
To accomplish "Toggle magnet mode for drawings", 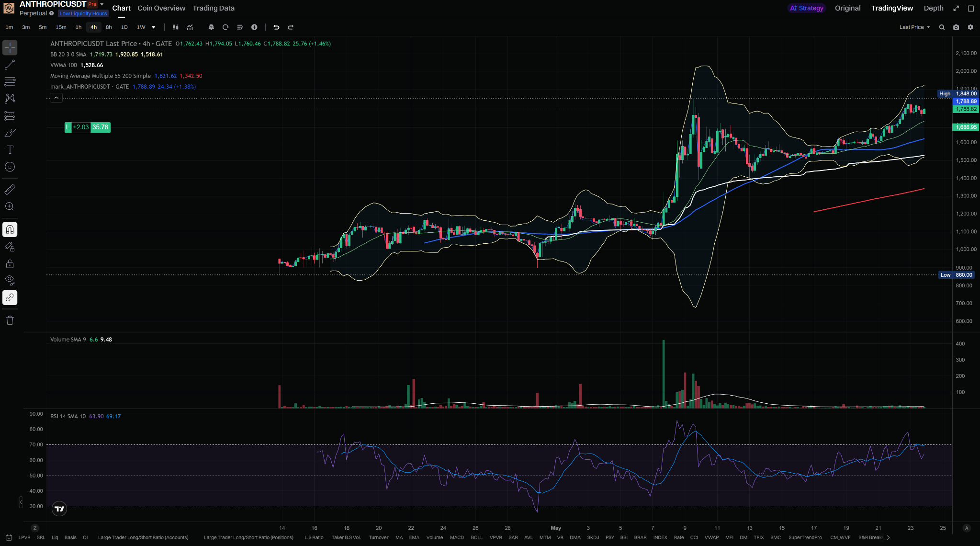I will (x=10, y=230).
